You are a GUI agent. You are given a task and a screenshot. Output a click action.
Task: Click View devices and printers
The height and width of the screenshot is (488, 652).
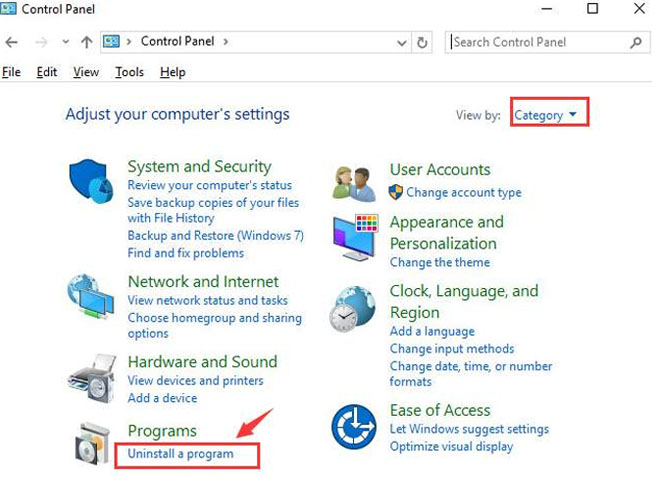coord(195,380)
